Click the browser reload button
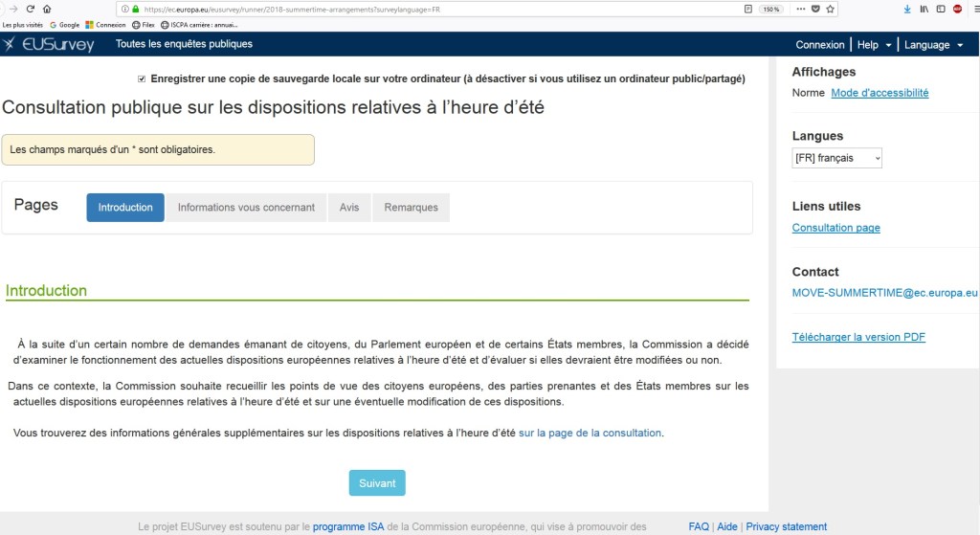This screenshot has width=980, height=535. click(31, 9)
